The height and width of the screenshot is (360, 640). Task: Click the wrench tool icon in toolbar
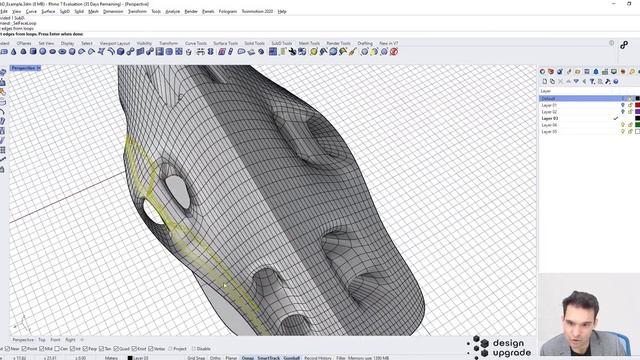coord(292,52)
